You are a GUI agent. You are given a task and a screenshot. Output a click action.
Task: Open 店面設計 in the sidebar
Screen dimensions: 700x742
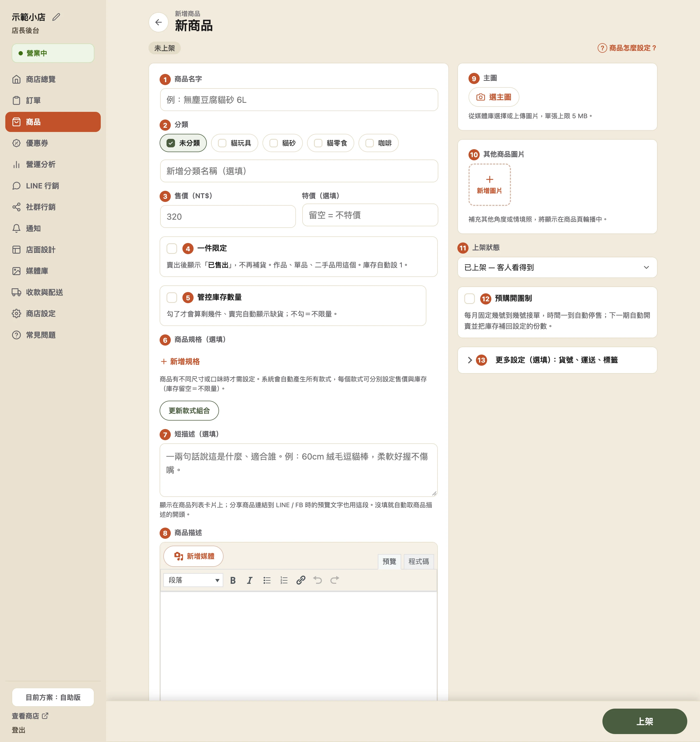coord(53,250)
